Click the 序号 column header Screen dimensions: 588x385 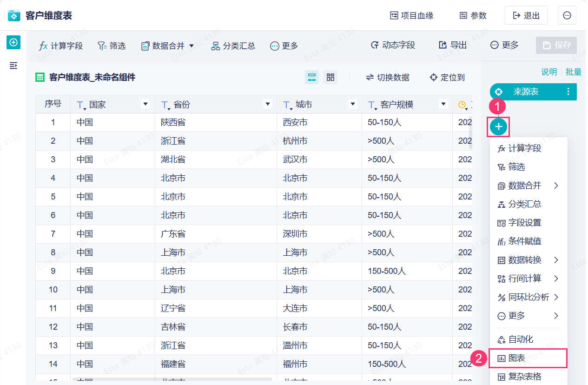(x=53, y=104)
